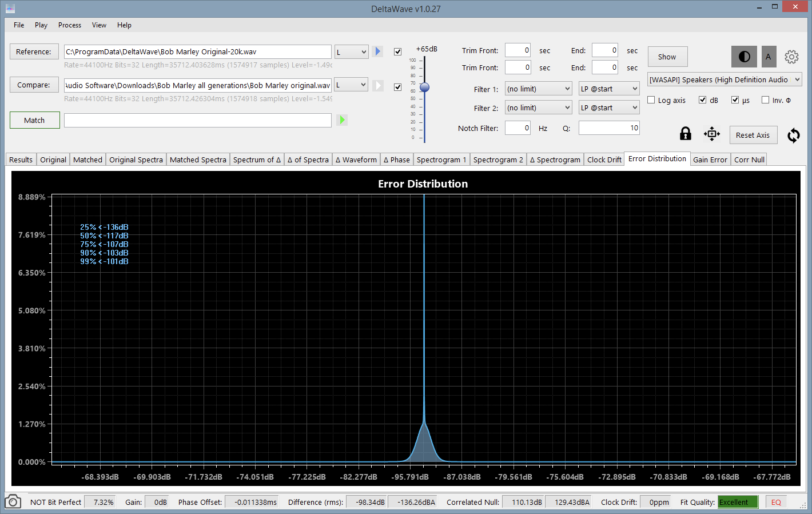Toggle the dark/light contrast theme icon
The width and height of the screenshot is (812, 514).
coord(744,57)
